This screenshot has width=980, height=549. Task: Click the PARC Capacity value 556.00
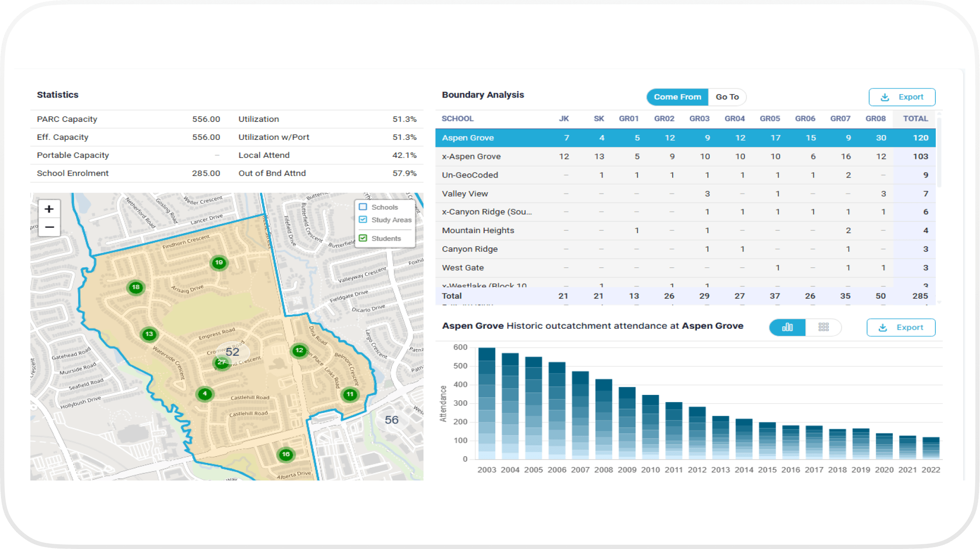coord(206,119)
